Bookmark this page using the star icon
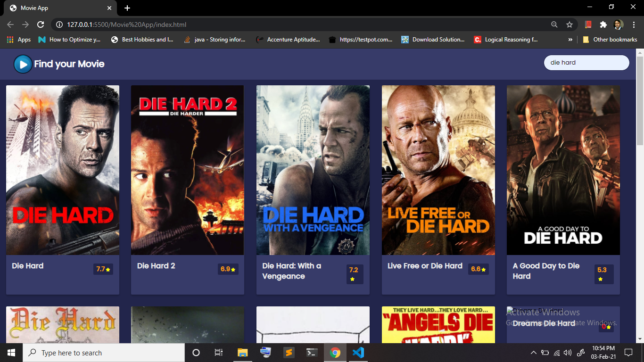The image size is (644, 362). 569,24
